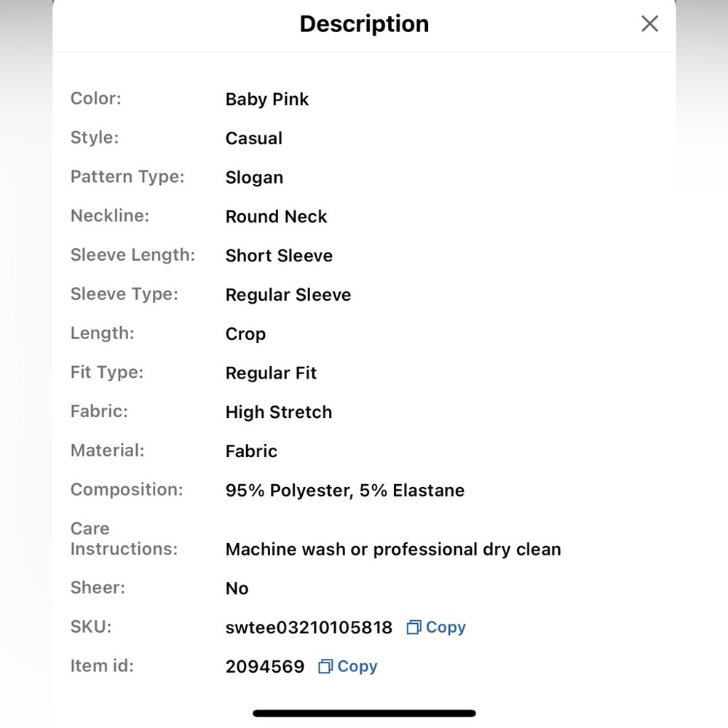Screen dimensions: 728x728
Task: Tap the Fit Type value Regular Fit
Action: (x=271, y=373)
